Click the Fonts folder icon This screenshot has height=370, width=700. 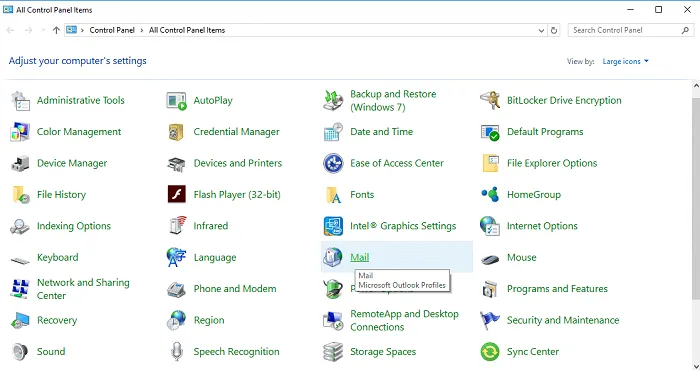click(x=333, y=195)
